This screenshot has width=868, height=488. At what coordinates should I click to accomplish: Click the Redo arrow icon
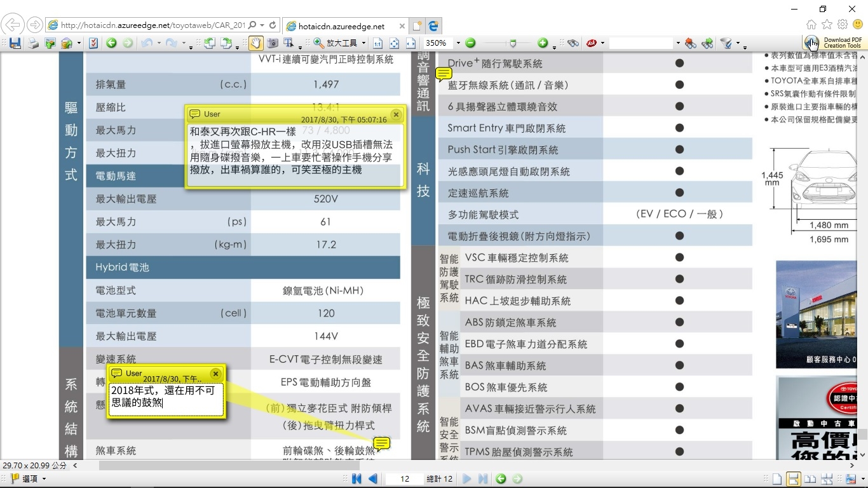pos(171,43)
